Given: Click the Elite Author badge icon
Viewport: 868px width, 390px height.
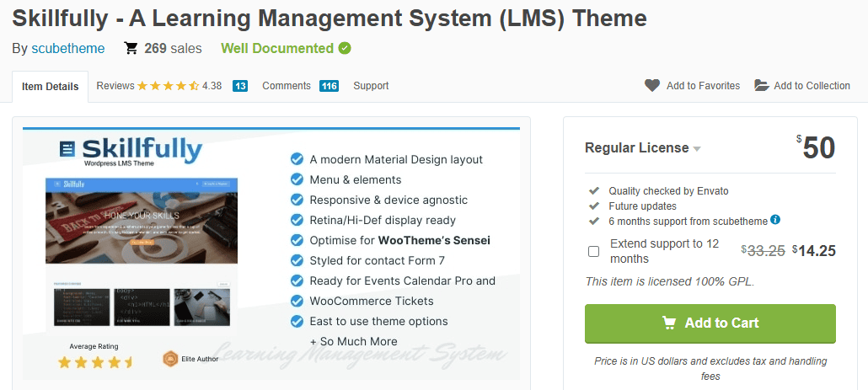Looking at the screenshot, I should 170,359.
